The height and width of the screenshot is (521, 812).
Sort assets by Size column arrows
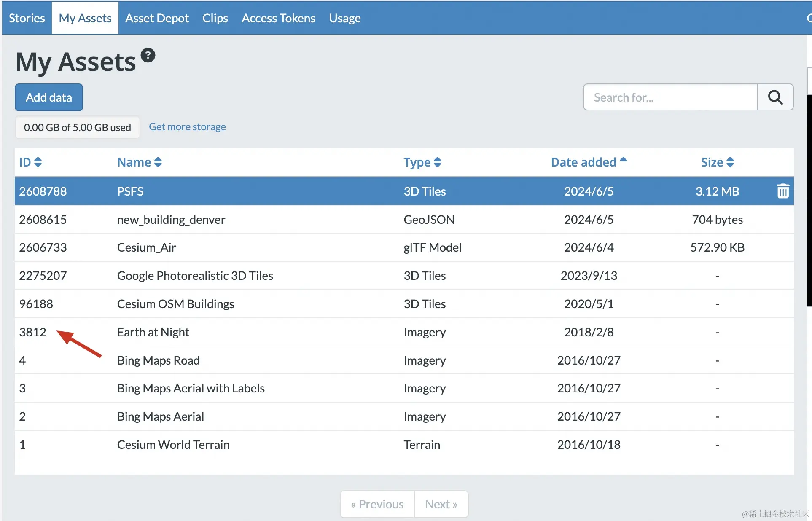tap(730, 162)
